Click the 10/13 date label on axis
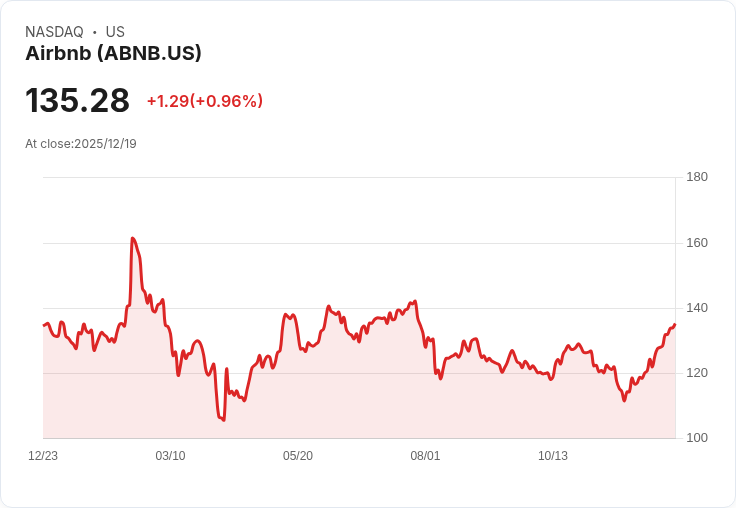The height and width of the screenshot is (508, 736). coord(552,456)
